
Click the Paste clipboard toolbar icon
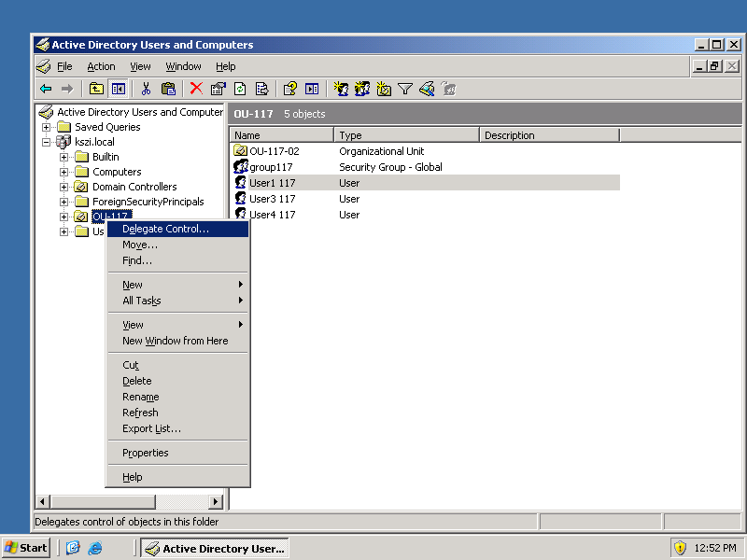coord(168,89)
